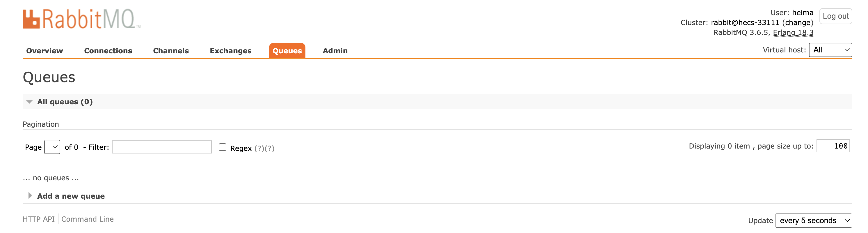Open the Channels tab
The height and width of the screenshot is (233, 868).
point(171,51)
